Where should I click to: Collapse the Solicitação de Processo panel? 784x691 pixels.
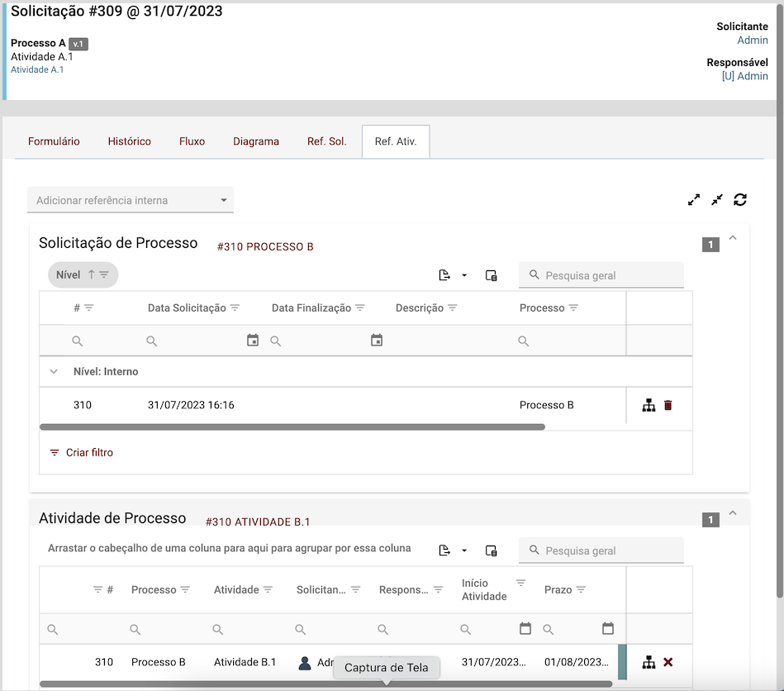coord(733,239)
